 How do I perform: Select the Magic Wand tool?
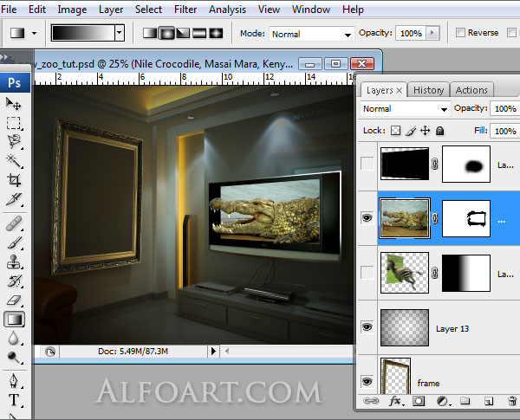[x=14, y=160]
